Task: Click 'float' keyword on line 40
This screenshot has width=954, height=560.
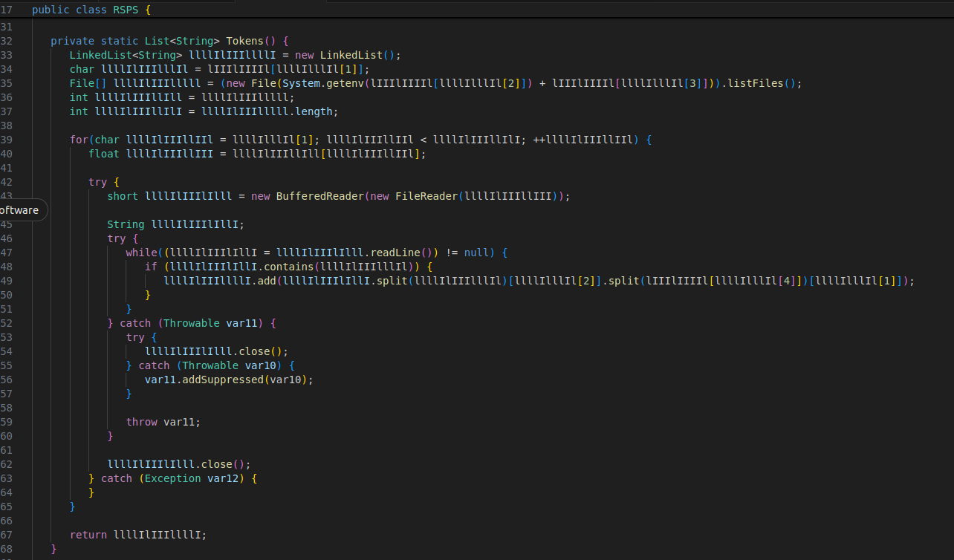Action: tap(104, 154)
